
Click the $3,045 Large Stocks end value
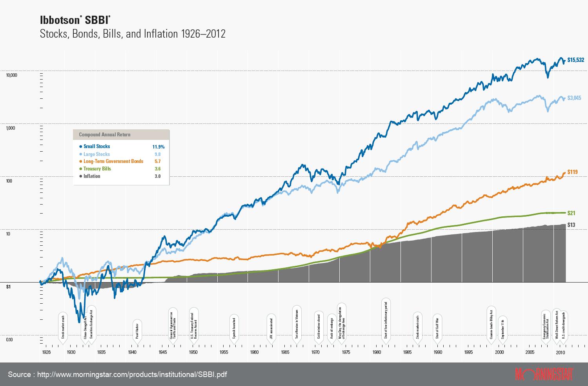click(x=574, y=98)
